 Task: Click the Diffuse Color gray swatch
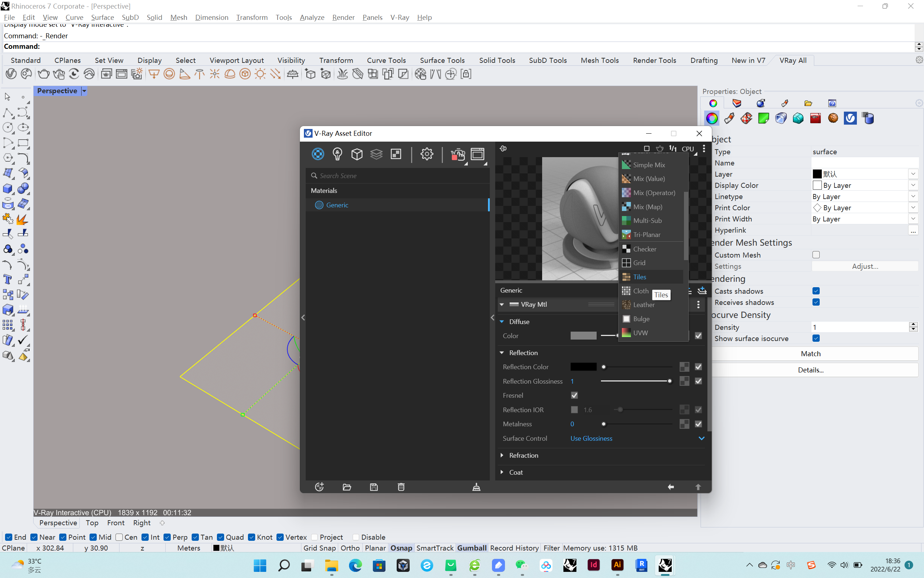[583, 336]
